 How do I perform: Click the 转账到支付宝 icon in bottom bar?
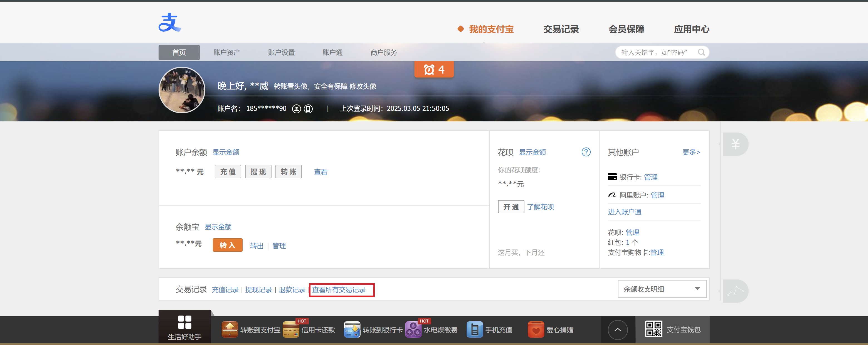coord(230,329)
